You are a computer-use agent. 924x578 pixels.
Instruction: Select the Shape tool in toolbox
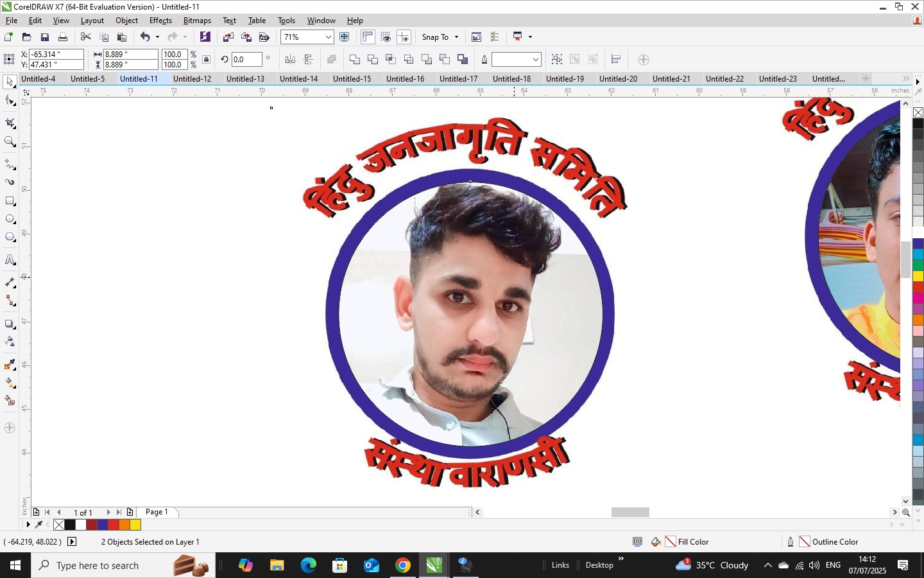pyautogui.click(x=10, y=101)
